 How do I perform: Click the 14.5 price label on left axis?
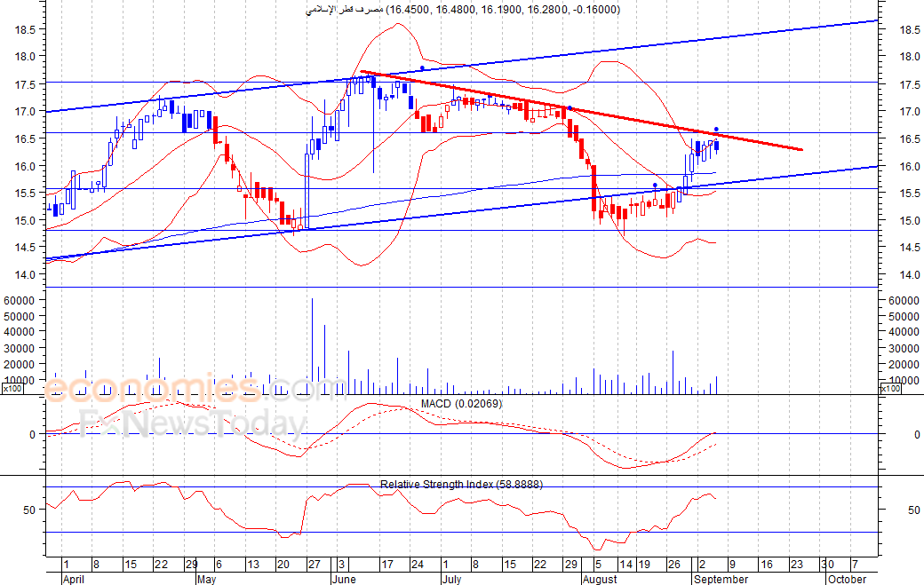(x=26, y=247)
